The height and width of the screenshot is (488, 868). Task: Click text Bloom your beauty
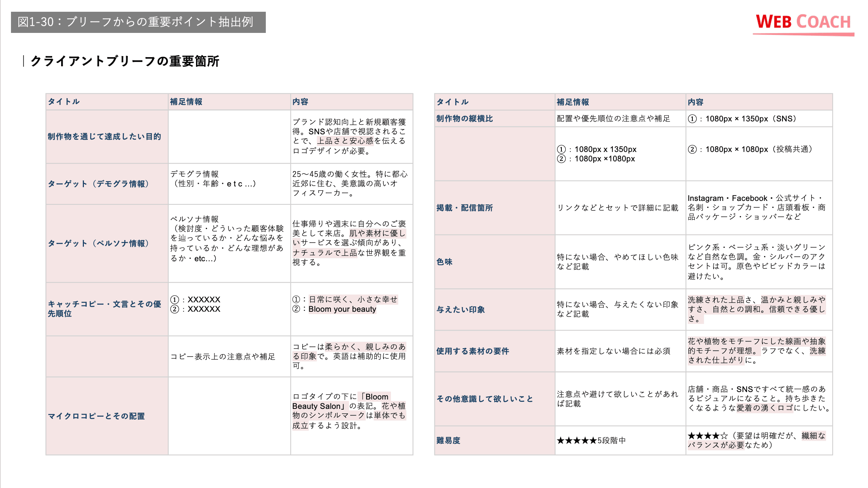(x=342, y=309)
